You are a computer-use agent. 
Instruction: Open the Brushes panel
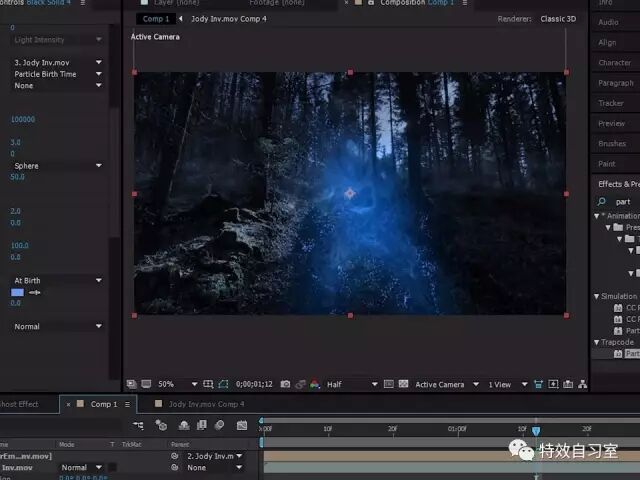[x=612, y=143]
